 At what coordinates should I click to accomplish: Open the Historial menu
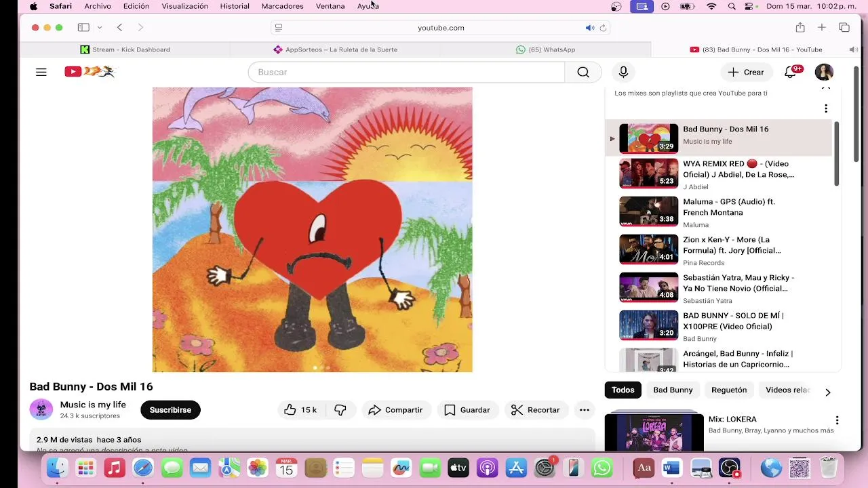(x=235, y=6)
